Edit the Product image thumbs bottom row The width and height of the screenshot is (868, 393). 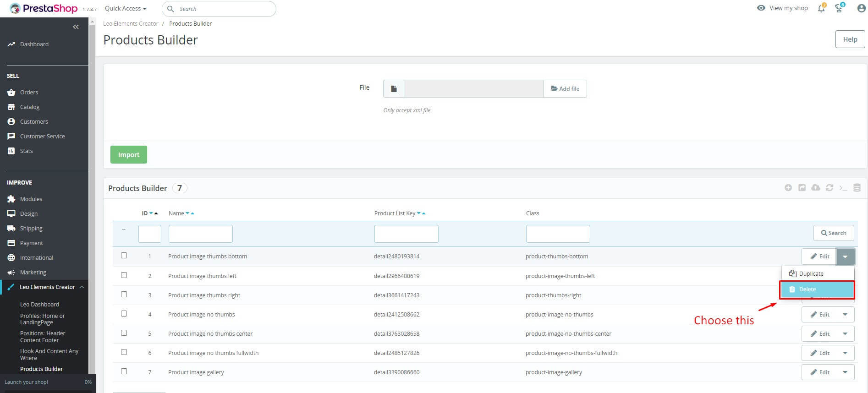(819, 257)
